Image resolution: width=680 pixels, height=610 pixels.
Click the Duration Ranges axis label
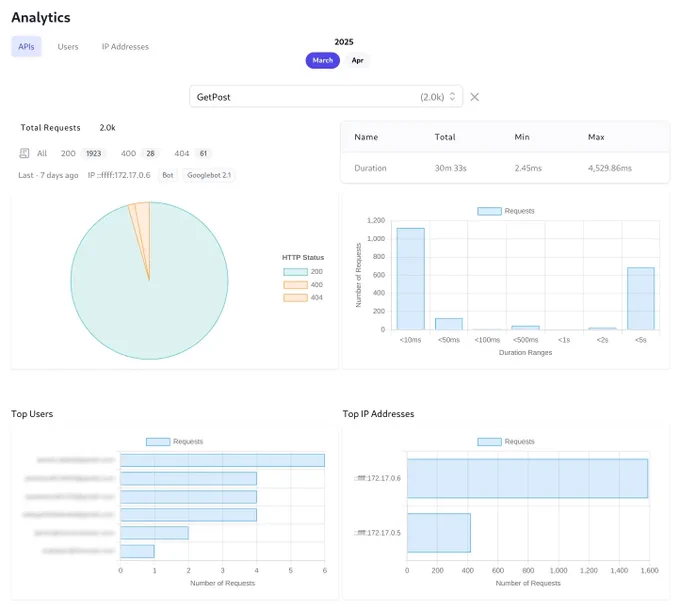(x=525, y=352)
